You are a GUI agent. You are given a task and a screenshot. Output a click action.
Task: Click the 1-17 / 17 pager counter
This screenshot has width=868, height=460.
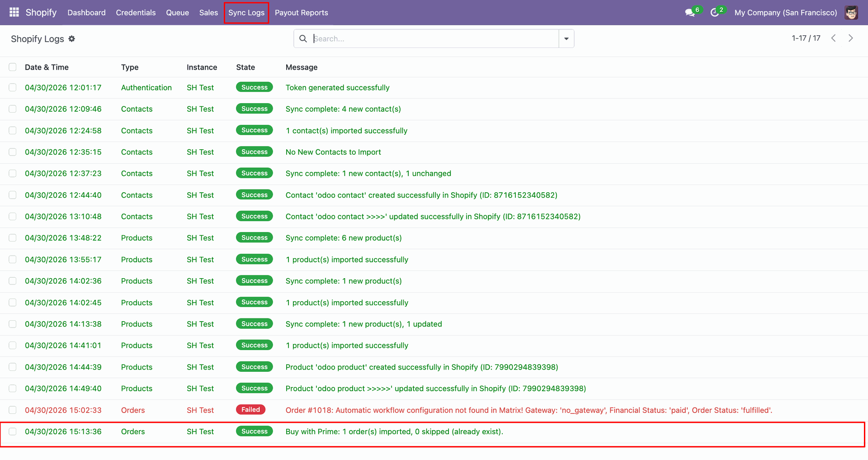click(x=806, y=38)
